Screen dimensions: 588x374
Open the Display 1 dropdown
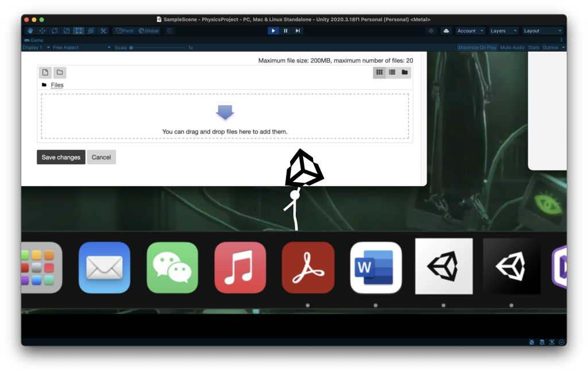point(36,48)
